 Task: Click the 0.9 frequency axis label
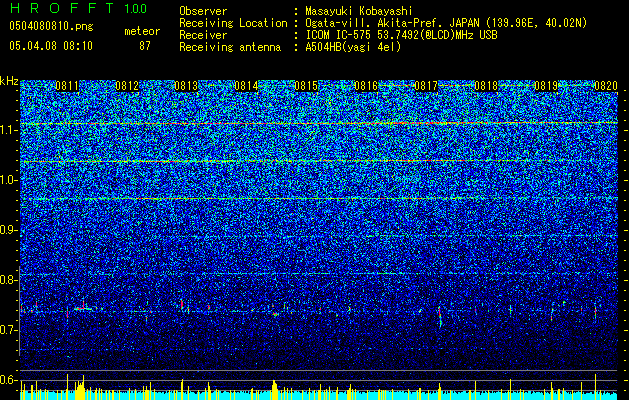tap(9, 230)
